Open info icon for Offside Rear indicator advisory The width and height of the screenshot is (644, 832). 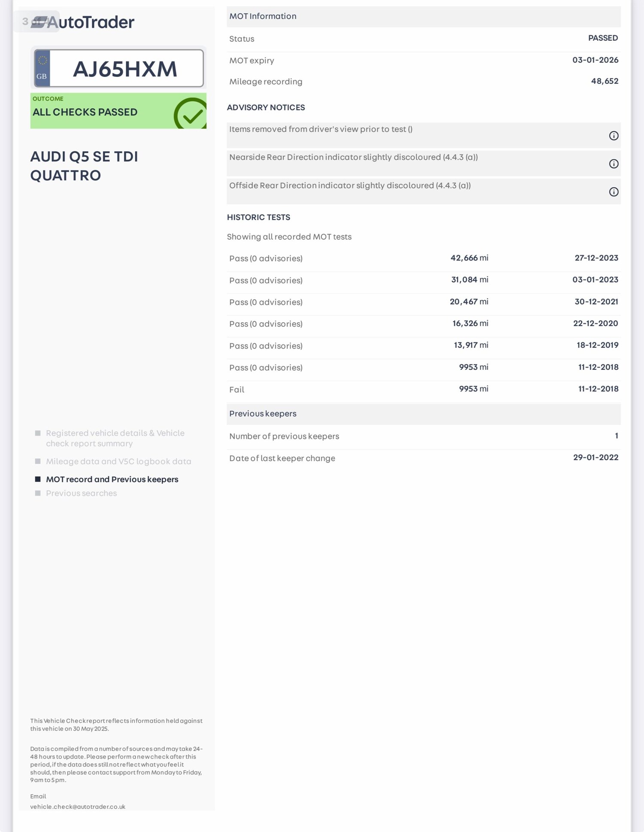[x=614, y=192]
